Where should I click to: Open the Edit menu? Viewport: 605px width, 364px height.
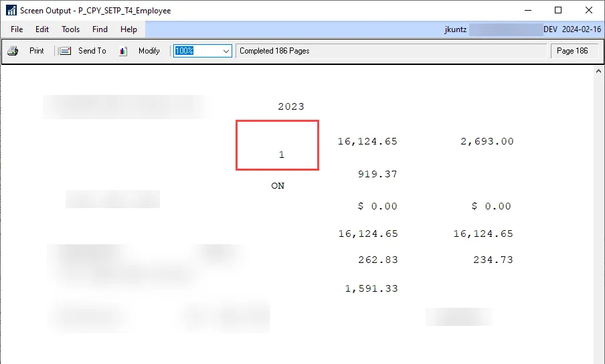[42, 29]
